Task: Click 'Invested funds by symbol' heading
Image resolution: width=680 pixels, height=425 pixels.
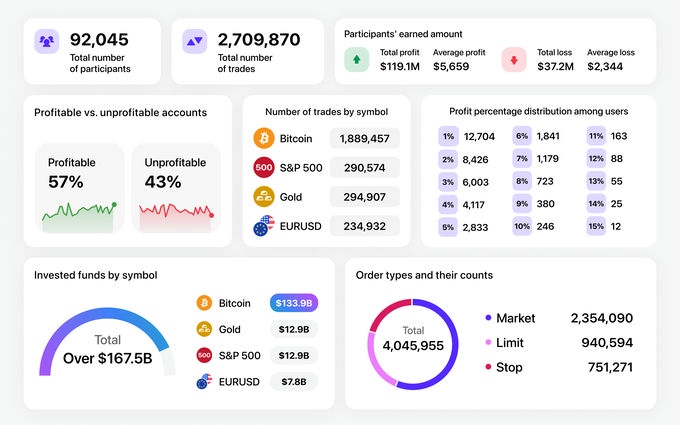Action: click(95, 275)
